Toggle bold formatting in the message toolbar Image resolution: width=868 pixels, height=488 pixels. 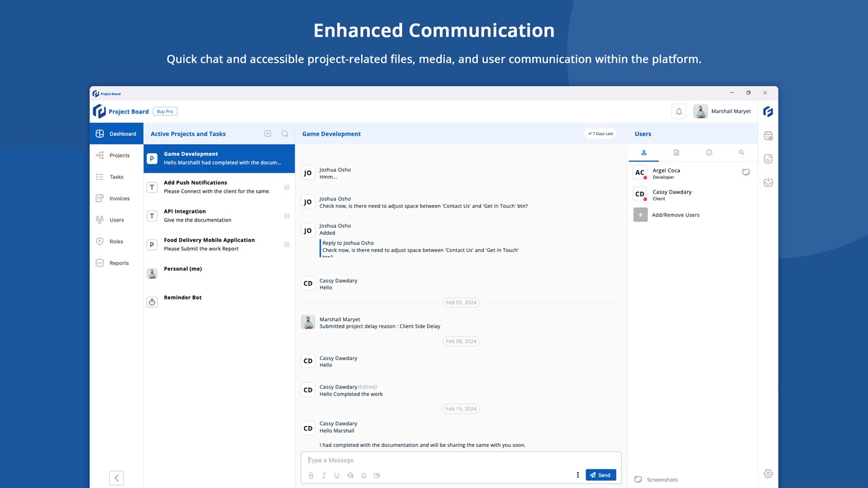[310, 475]
